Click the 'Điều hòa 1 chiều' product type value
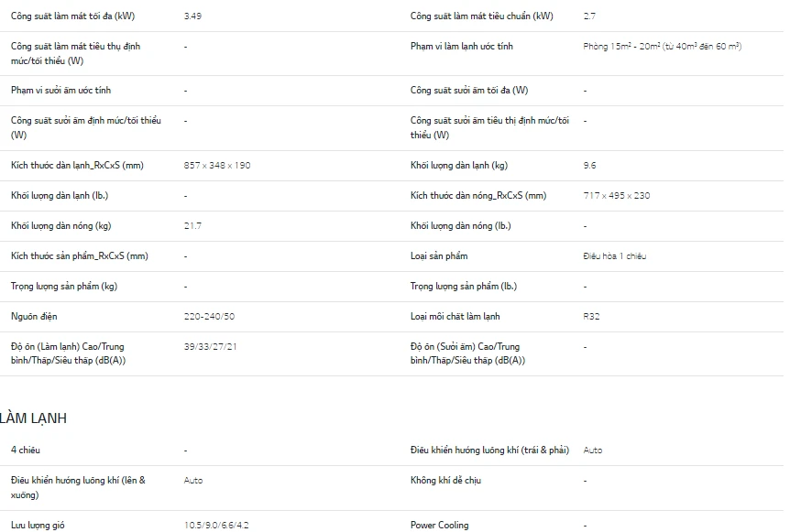This screenshot has height=532, width=790. 615,256
